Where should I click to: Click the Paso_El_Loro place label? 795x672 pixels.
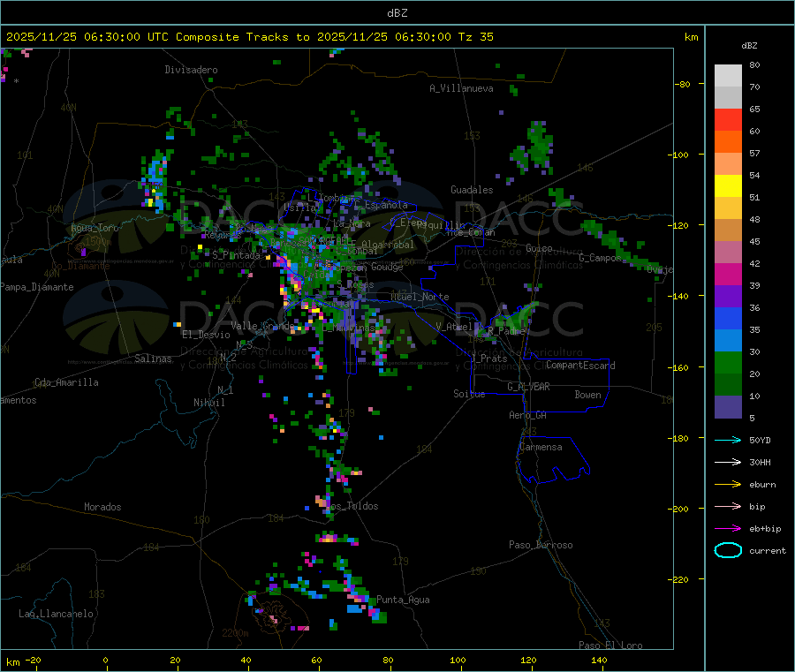610,646
